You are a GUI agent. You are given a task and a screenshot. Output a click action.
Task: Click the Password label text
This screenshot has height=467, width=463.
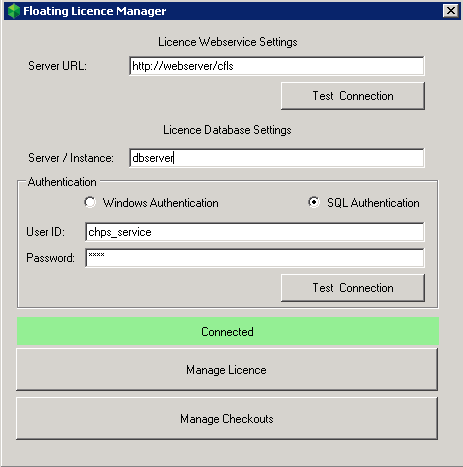[50, 258]
